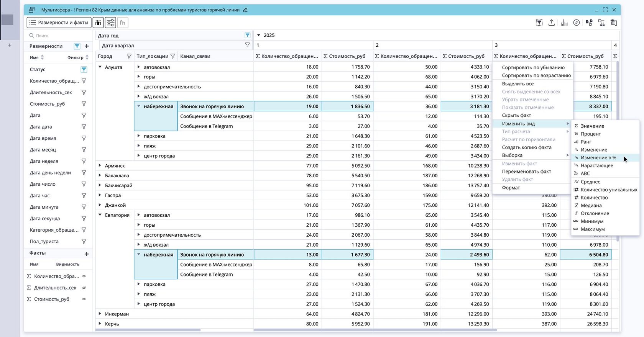Viewport: 644px width, 337px height.
Task: Click the horizontal scrollbar under the data columns
Action: click(375, 330)
